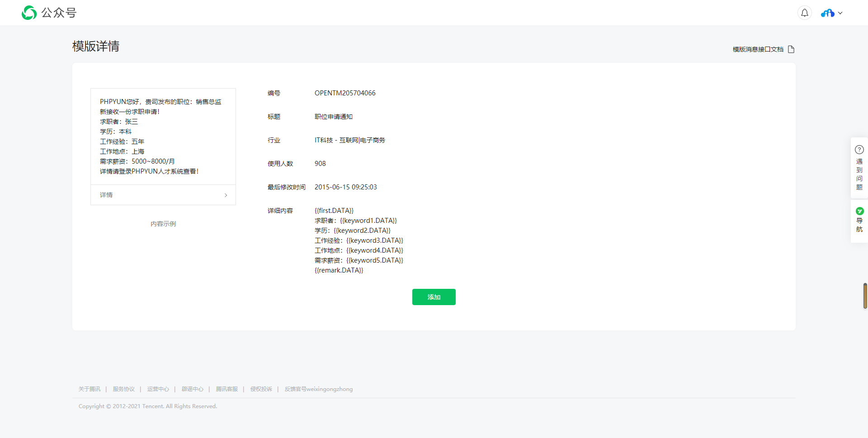Click the user count 908
Screen dimensions: 868x438
(x=320, y=164)
